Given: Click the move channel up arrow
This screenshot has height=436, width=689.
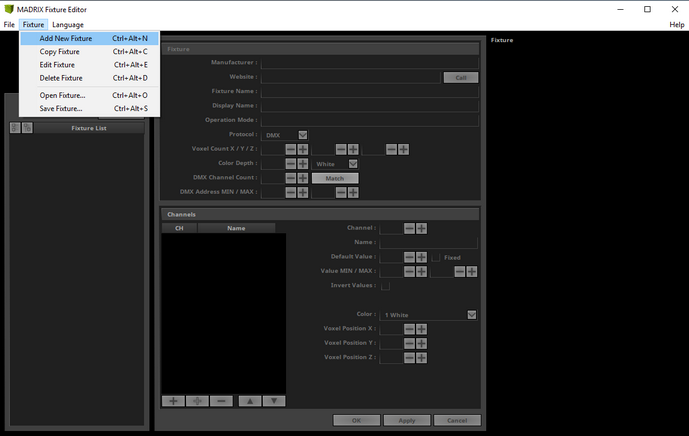Looking at the screenshot, I should coord(250,401).
